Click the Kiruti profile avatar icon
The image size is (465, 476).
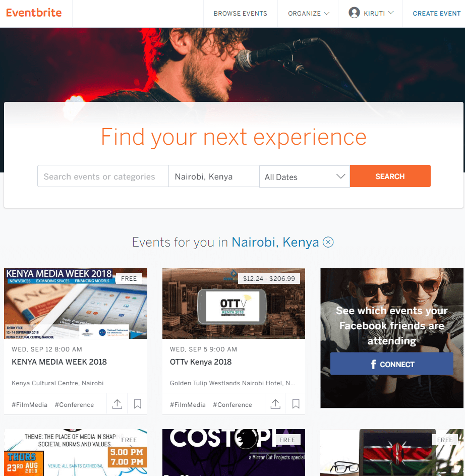(x=354, y=13)
